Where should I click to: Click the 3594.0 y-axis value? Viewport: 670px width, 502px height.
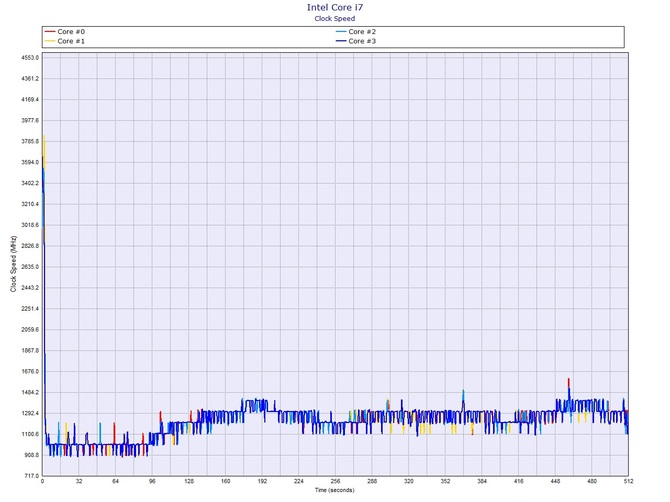coord(30,162)
